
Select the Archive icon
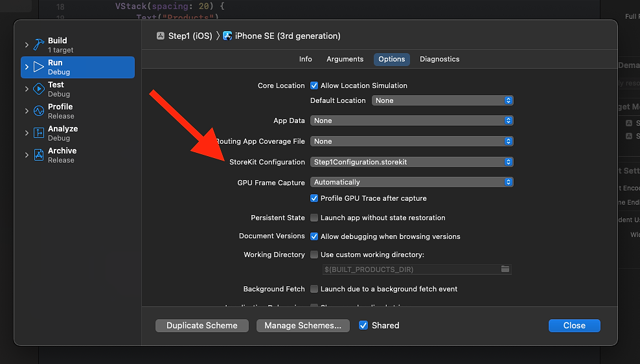[39, 155]
